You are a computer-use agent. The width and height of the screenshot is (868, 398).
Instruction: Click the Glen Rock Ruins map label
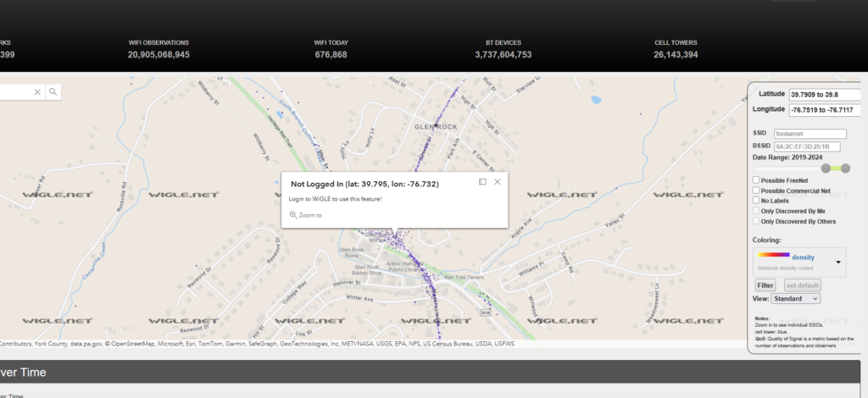pos(352,253)
